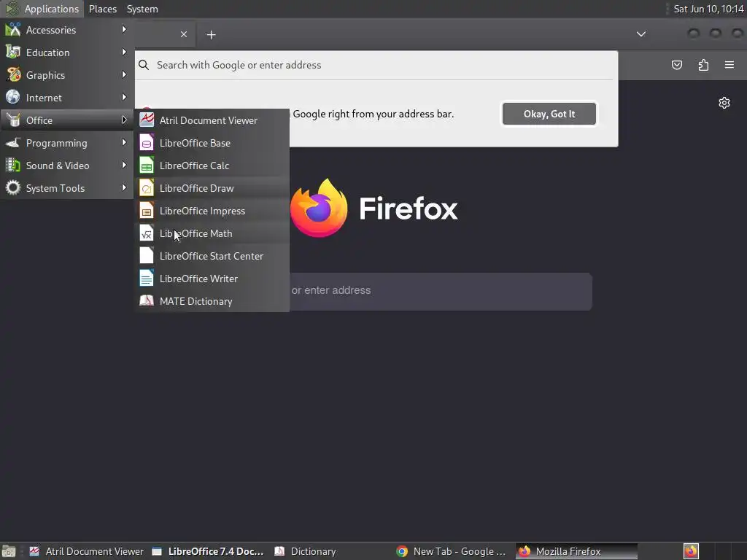
Task: Expand the Accessories category arrow
Action: point(124,29)
